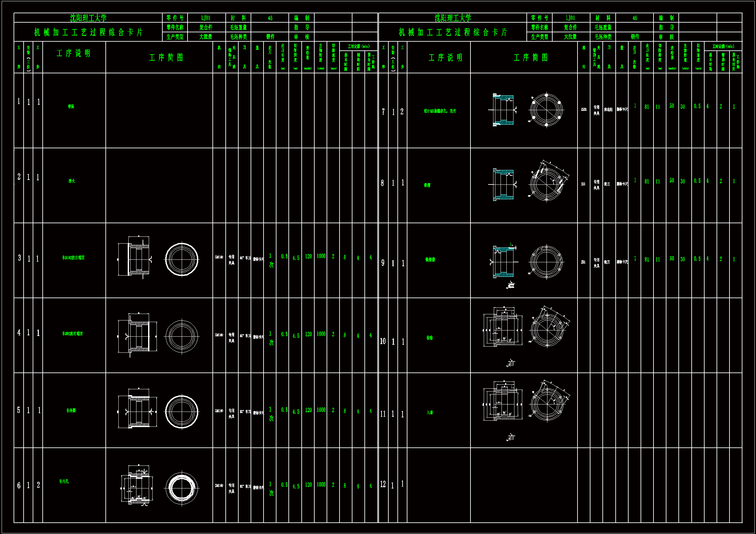Viewport: 756px width, 534px height.
Task: Select the 车外圆 description in process 5
Action: point(71,410)
